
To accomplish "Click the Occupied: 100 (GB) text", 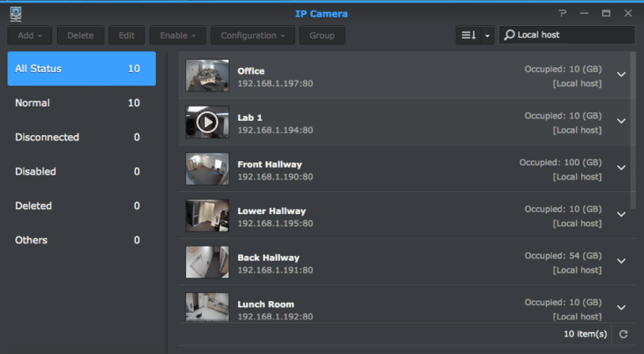I will pyautogui.click(x=561, y=163).
